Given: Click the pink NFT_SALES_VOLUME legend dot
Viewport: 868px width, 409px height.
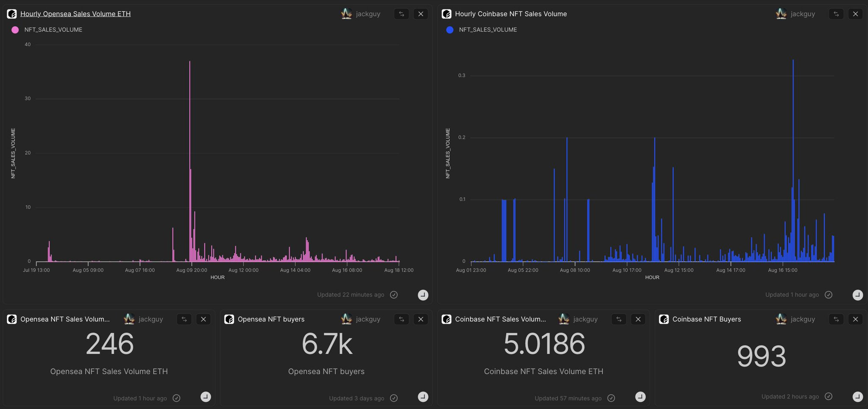Looking at the screenshot, I should tap(15, 30).
